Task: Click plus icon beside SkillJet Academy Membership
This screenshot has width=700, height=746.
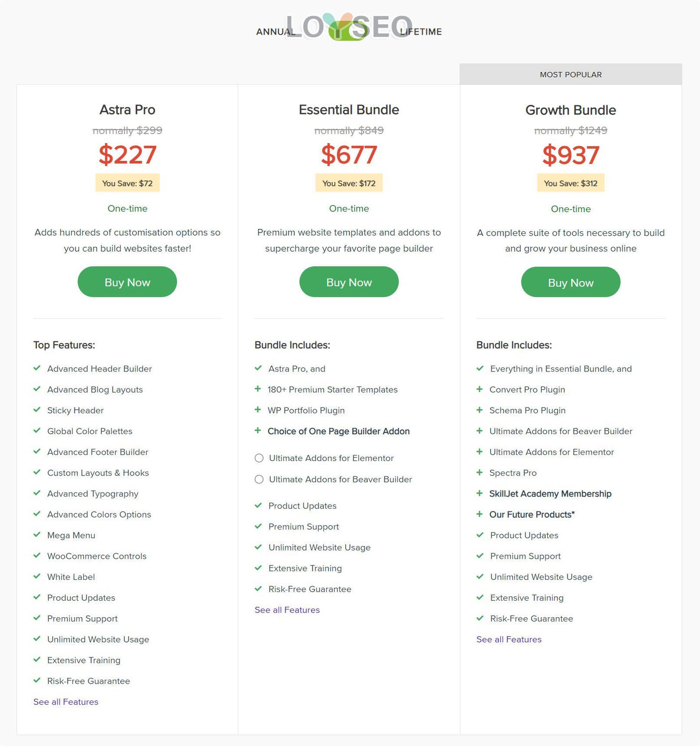Action: click(480, 493)
